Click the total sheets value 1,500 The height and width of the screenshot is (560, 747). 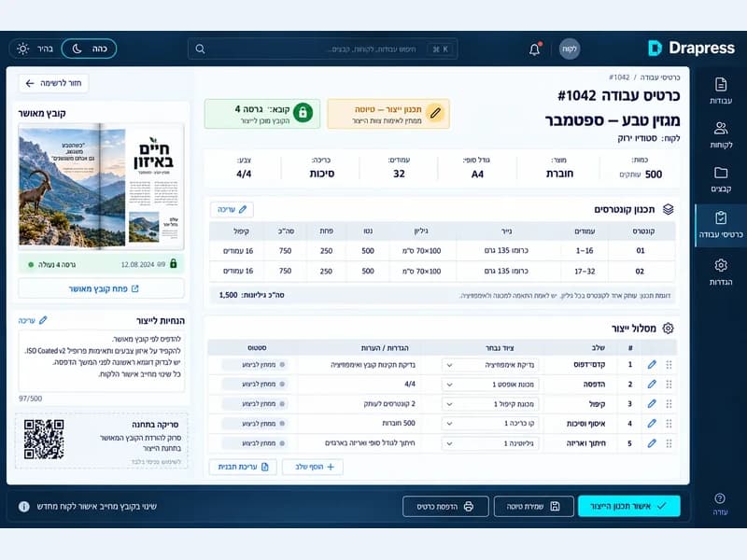(x=228, y=295)
